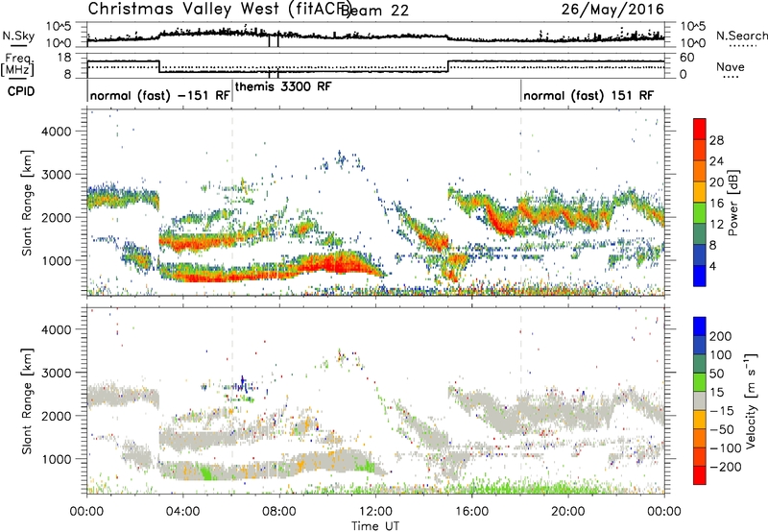This screenshot has height=532, width=768.
Task: Click the "12" power colorbar tick
Action: pos(716,225)
